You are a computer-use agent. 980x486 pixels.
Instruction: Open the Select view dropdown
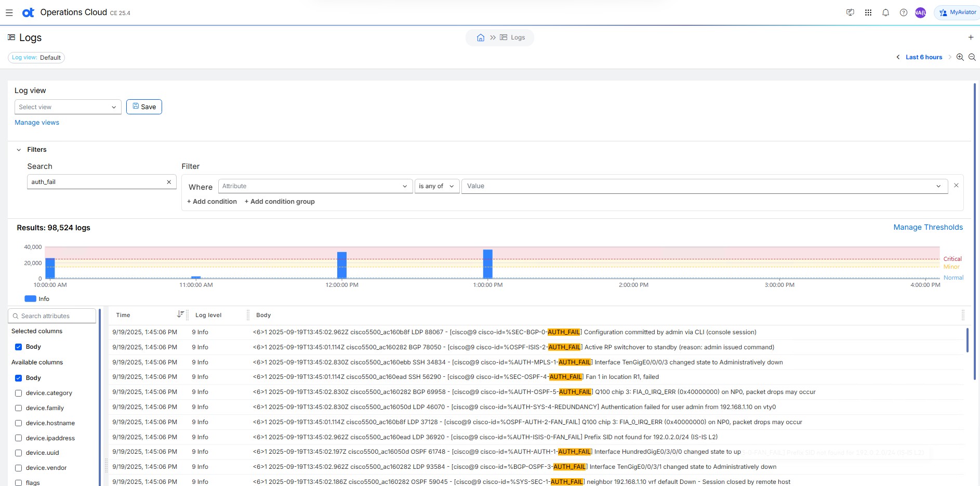(68, 107)
